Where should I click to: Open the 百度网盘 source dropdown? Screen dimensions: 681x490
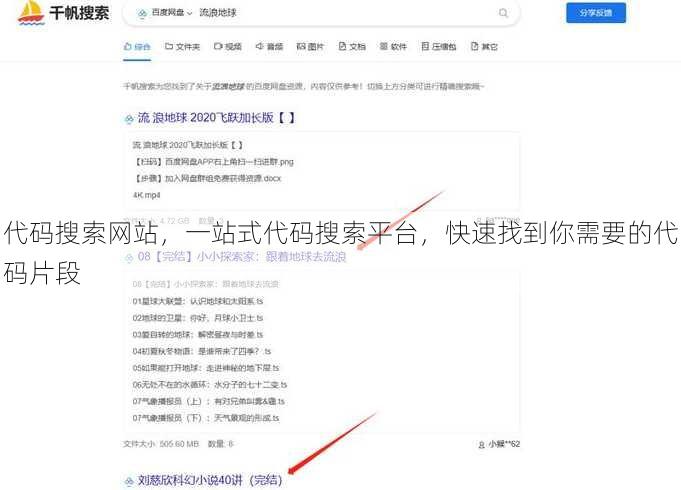165,13
